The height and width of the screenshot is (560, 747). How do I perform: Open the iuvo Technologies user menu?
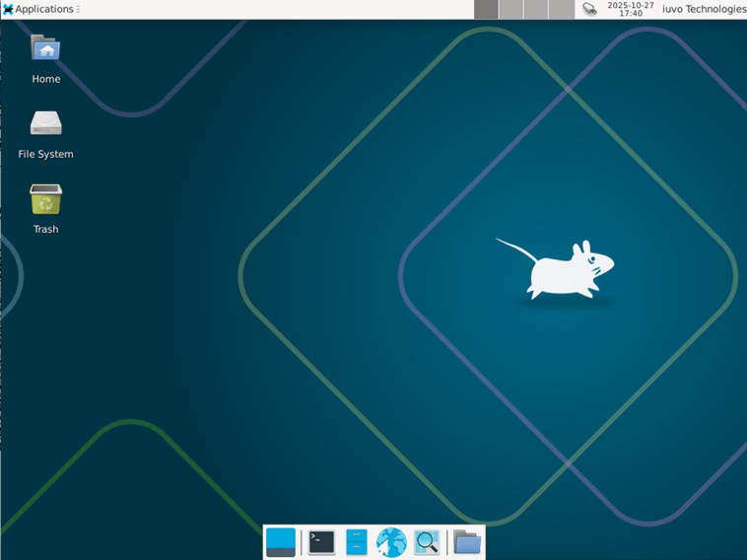pos(703,9)
